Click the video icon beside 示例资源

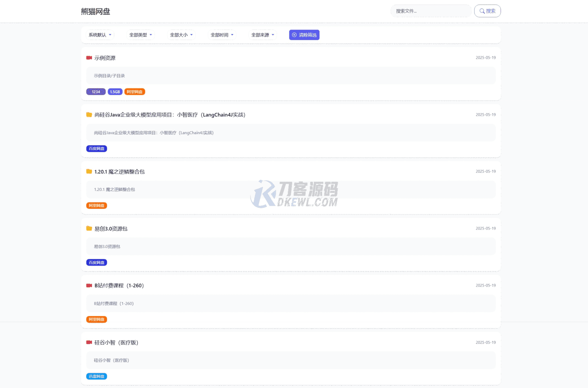(89, 58)
